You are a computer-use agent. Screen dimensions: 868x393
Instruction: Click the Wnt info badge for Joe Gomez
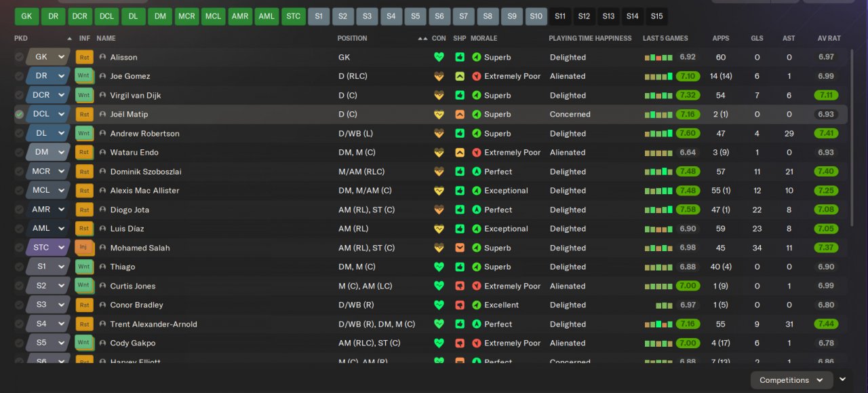(84, 76)
